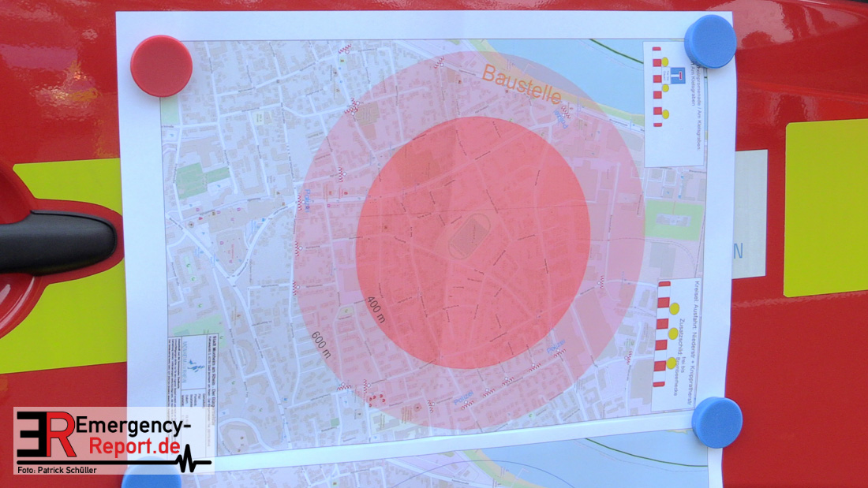Screen dimensions: 868x488
Task: Click the dead-end road sign in legend
Action: point(678,75)
